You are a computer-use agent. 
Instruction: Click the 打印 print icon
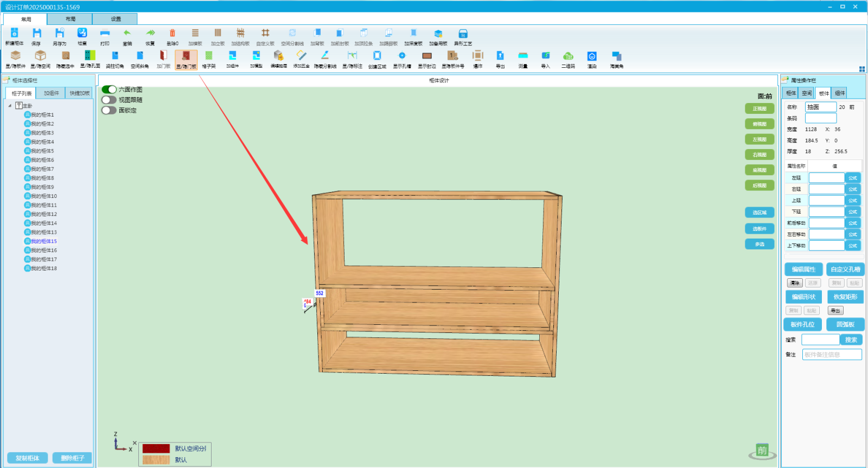105,33
